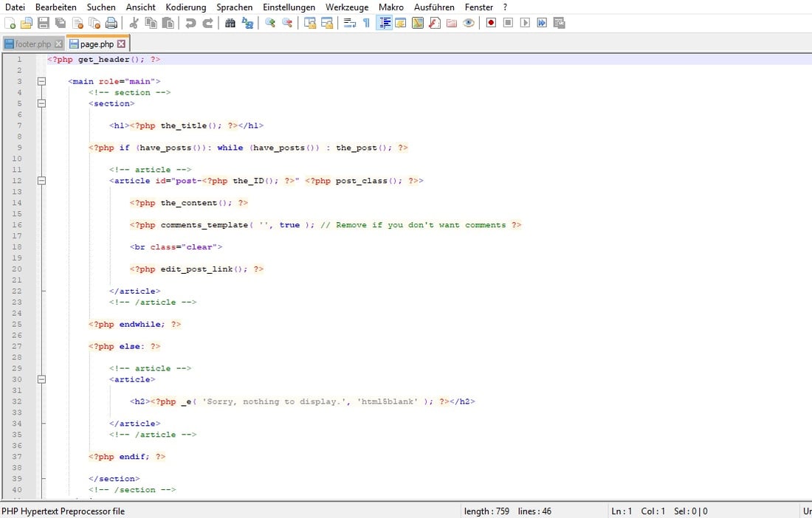Toggle show all characters pilcrow button
The height and width of the screenshot is (518, 812).
pos(366,24)
